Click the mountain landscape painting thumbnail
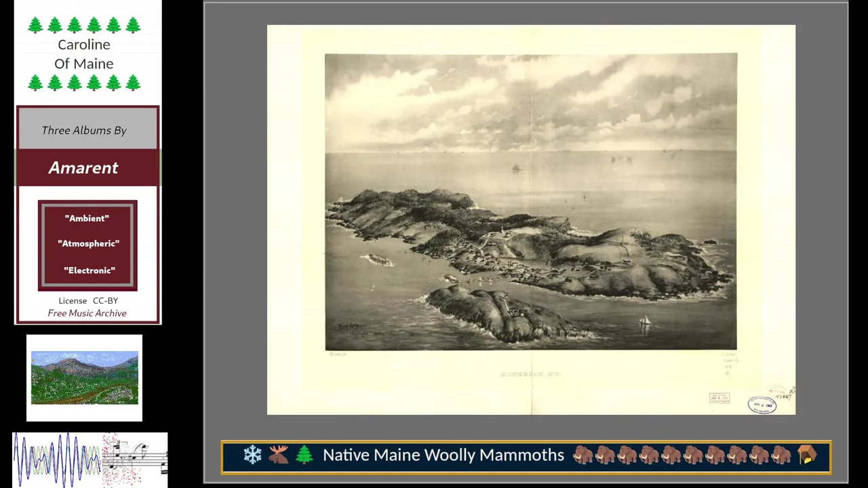Screen dimensions: 868x488 [85, 378]
